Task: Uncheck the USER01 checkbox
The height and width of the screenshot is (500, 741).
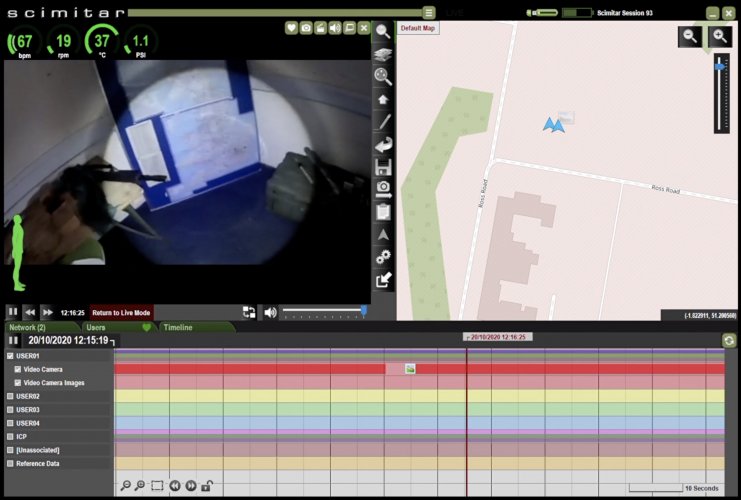Action: pos(10,356)
